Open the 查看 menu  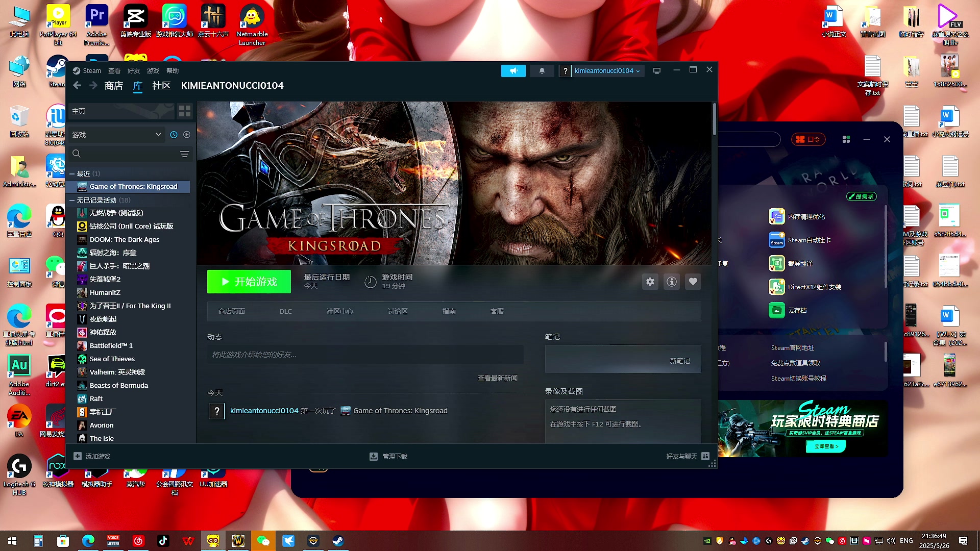[x=114, y=71]
